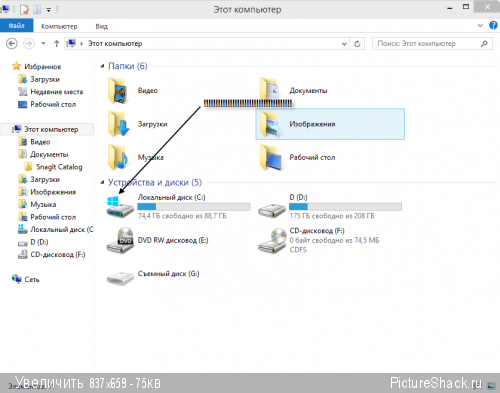Screen dimensions: 500x393
Task: Open Загрузки under Избранное
Action: pos(45,79)
